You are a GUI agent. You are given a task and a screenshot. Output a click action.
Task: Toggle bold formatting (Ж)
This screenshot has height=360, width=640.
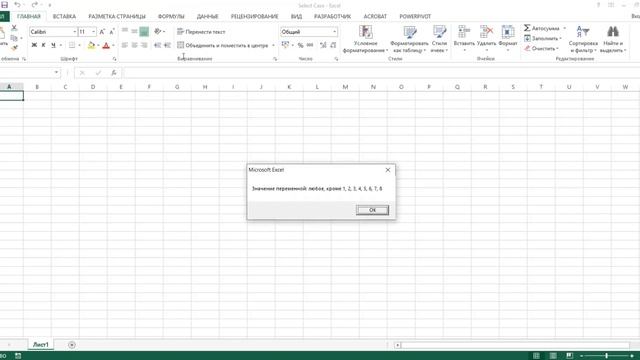pos(34,45)
